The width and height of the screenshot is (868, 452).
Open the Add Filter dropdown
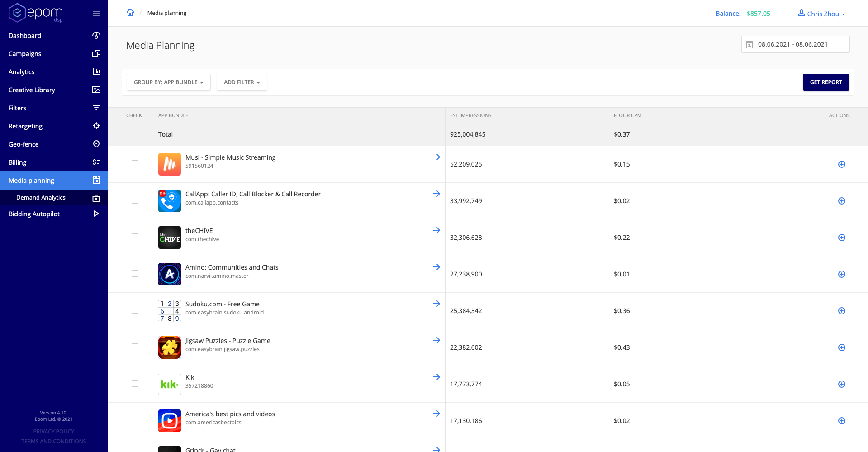coord(242,82)
